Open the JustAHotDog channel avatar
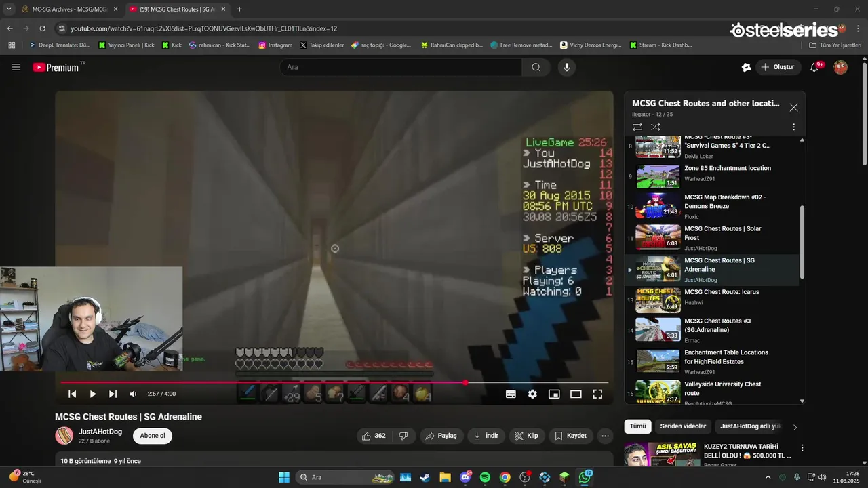The width and height of the screenshot is (868, 488). [64, 436]
